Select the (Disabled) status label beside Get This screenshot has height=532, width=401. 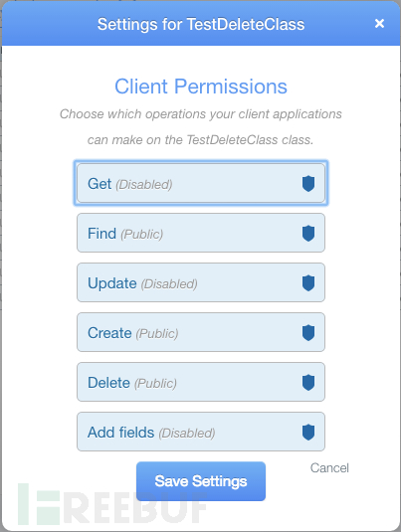point(144,185)
